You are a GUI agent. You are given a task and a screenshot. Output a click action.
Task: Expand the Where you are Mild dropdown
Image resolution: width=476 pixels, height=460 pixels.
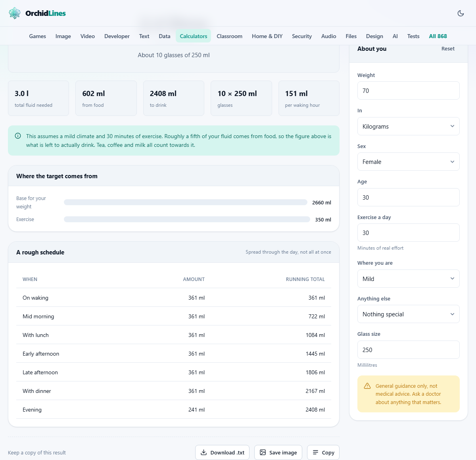point(409,279)
